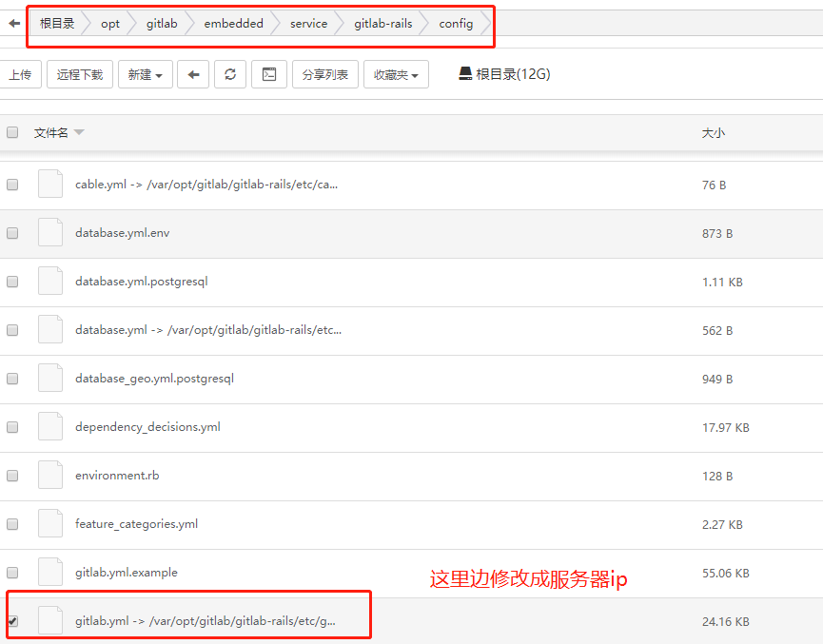The width and height of the screenshot is (823, 644).
Task: Click the 562 B size value
Action: click(x=717, y=331)
